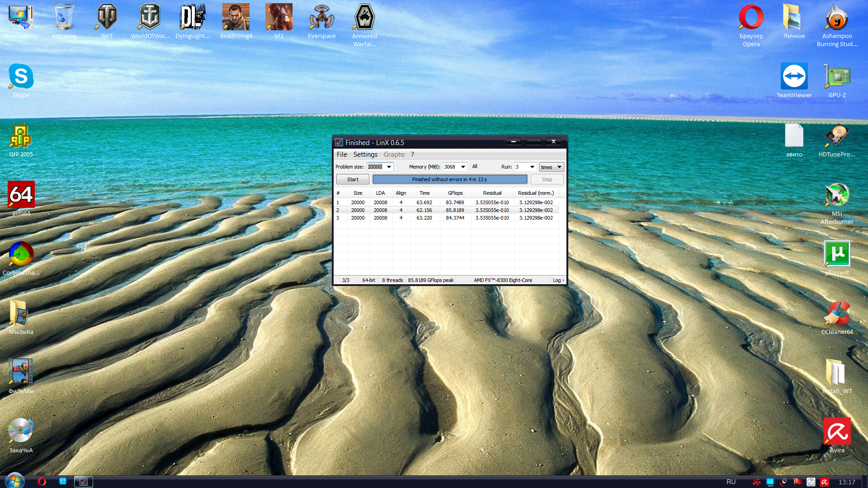This screenshot has width=868, height=488.
Task: Click the Skype desktop icon
Action: [21, 77]
